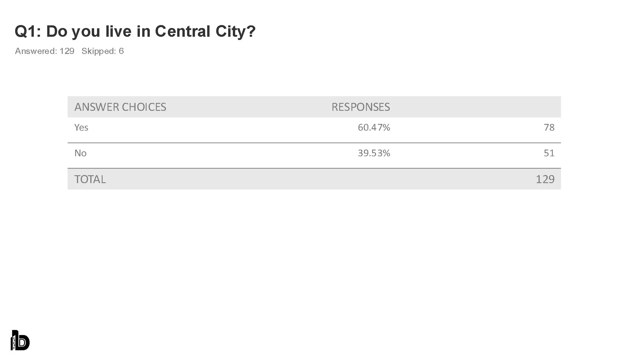Click the total count 129 in table
The image size is (644, 356).
tap(545, 179)
